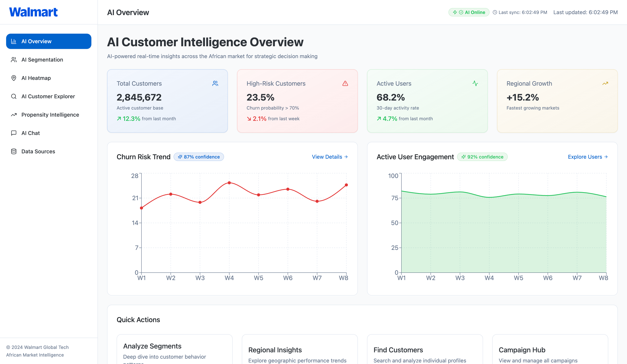Click the 92% confidence badge
The width and height of the screenshot is (627, 364).
(482, 157)
